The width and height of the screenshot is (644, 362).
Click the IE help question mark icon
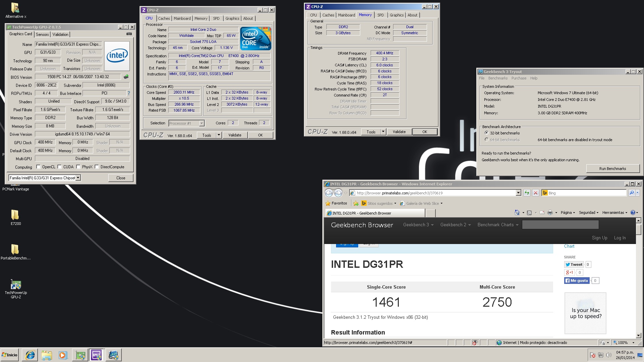[x=633, y=213]
